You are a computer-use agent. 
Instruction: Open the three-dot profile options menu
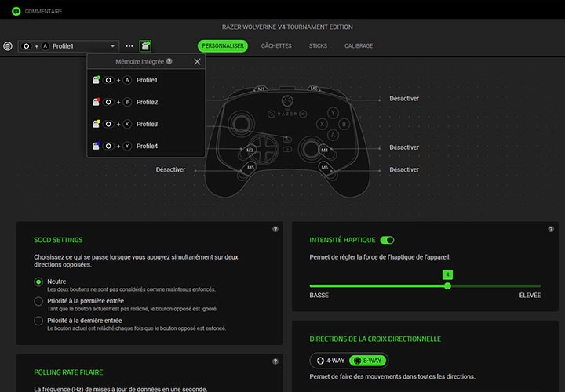(129, 46)
